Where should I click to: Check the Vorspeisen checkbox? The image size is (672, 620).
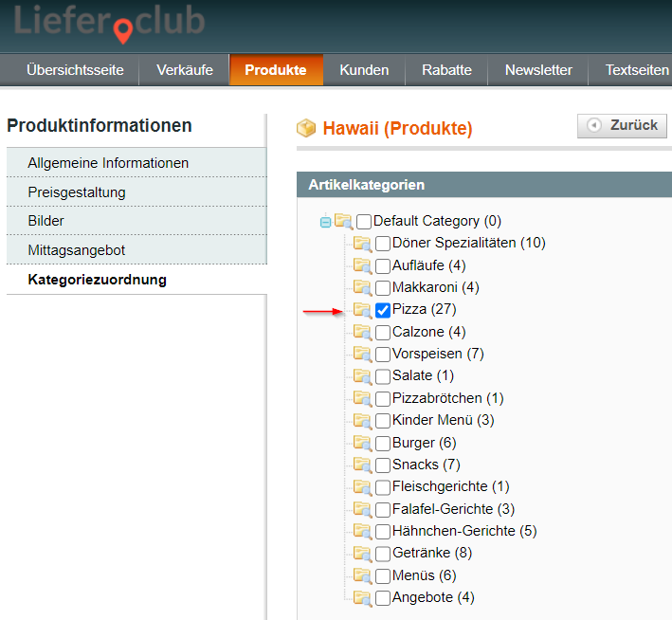383,355
